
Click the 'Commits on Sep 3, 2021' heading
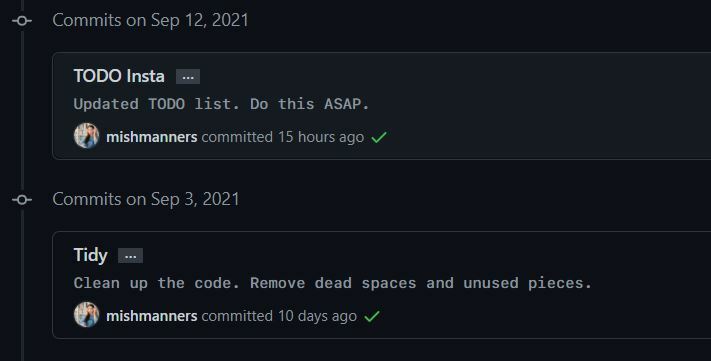[146, 200]
